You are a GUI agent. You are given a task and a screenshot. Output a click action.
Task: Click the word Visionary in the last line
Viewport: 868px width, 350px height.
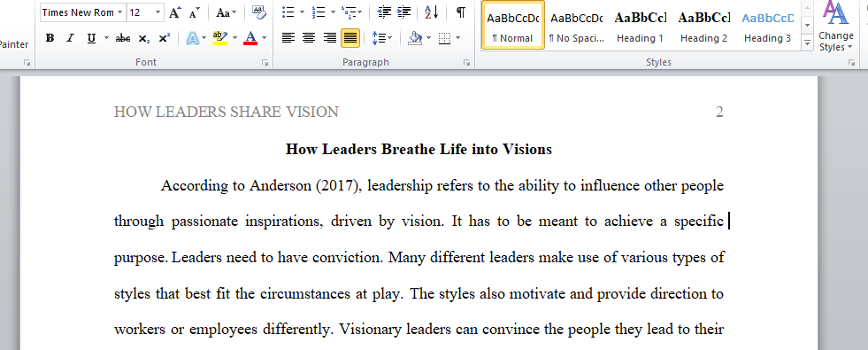point(371,330)
